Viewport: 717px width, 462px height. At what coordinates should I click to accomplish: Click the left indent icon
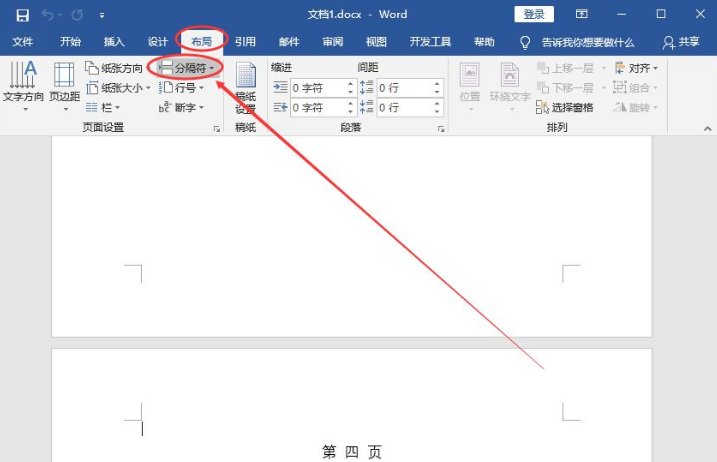coord(280,87)
